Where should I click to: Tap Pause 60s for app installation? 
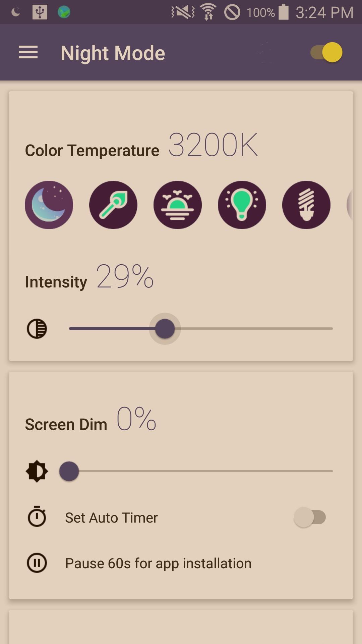click(x=158, y=563)
